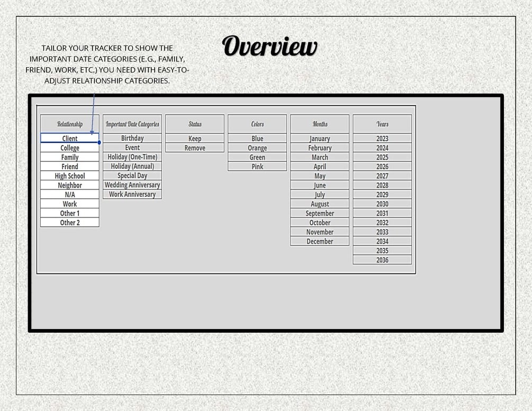Click the October month cell
532x411 pixels.
320,222
